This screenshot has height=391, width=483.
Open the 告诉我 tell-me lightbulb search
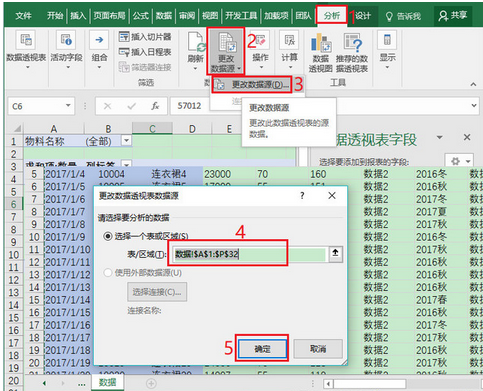click(x=403, y=16)
